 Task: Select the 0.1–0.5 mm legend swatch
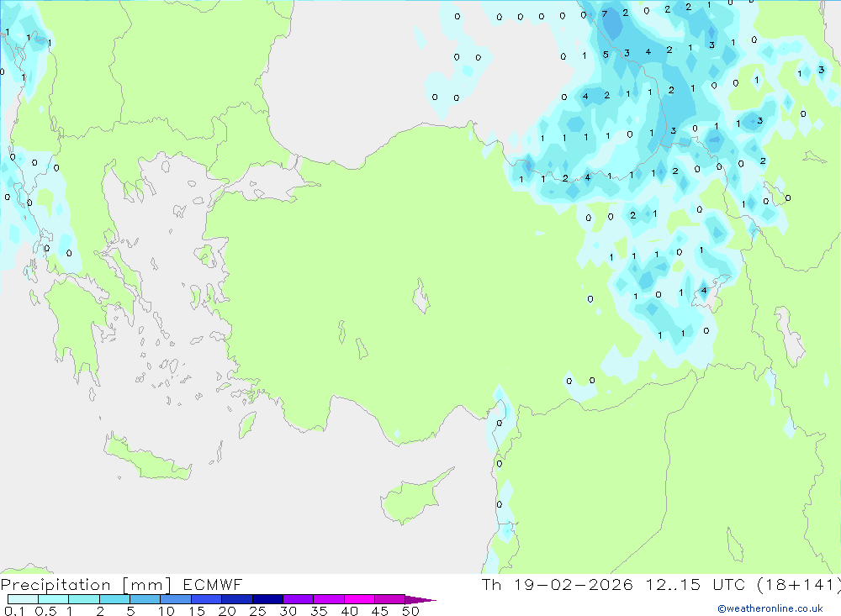[x=23, y=599]
